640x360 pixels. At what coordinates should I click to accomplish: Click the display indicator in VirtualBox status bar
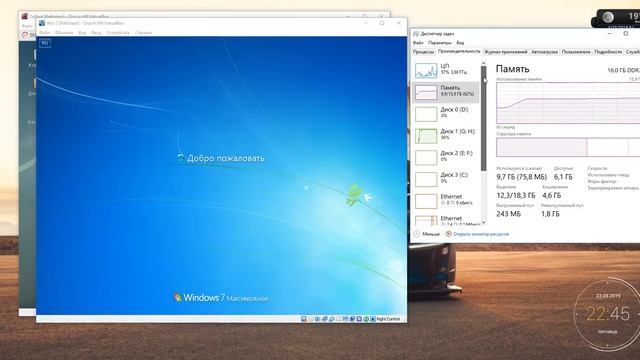click(345, 319)
